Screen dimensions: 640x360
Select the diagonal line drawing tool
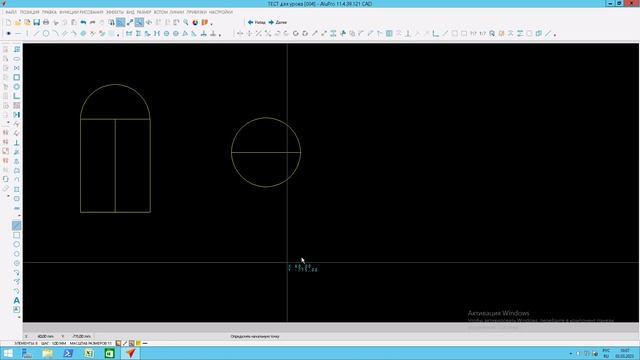tap(37, 33)
